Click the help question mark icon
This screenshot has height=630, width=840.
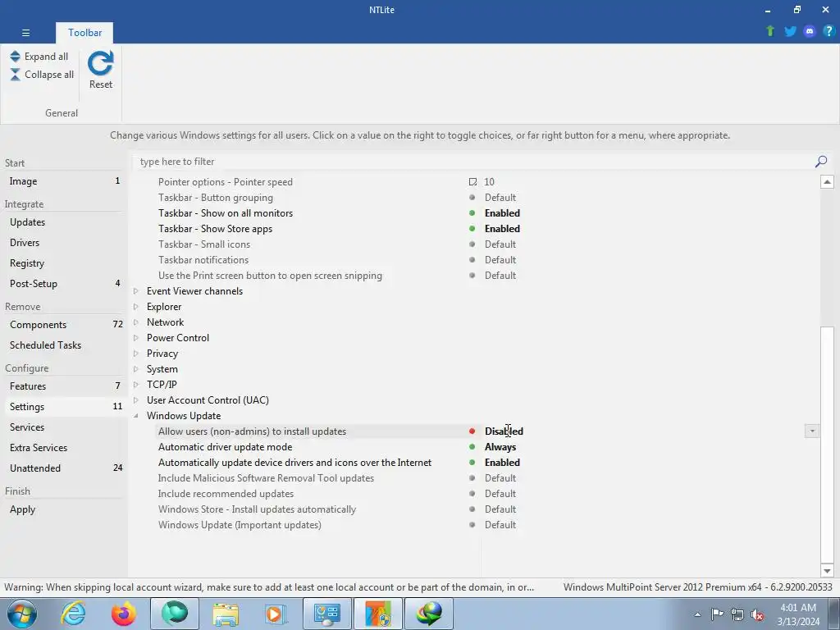point(829,31)
